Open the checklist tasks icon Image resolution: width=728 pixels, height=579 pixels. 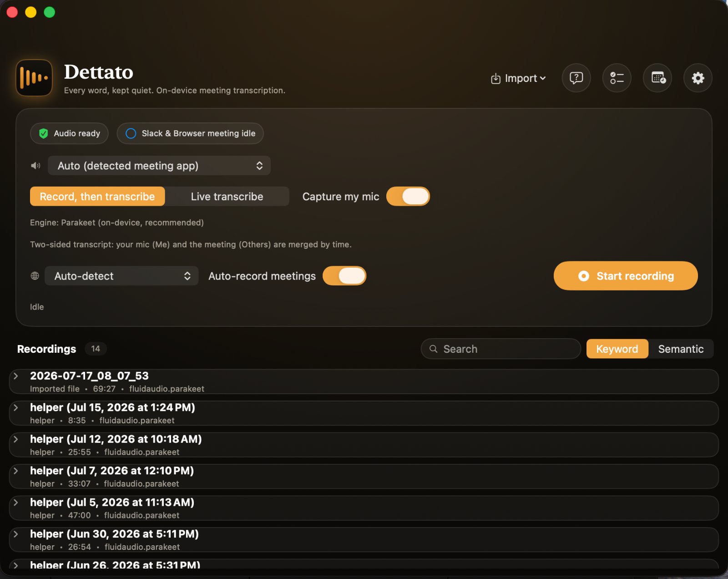click(617, 78)
